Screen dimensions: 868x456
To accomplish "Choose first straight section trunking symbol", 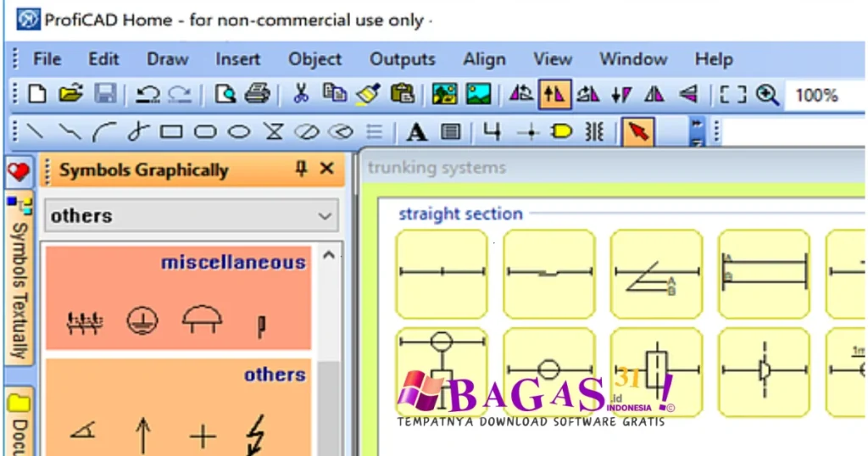I will pyautogui.click(x=442, y=274).
